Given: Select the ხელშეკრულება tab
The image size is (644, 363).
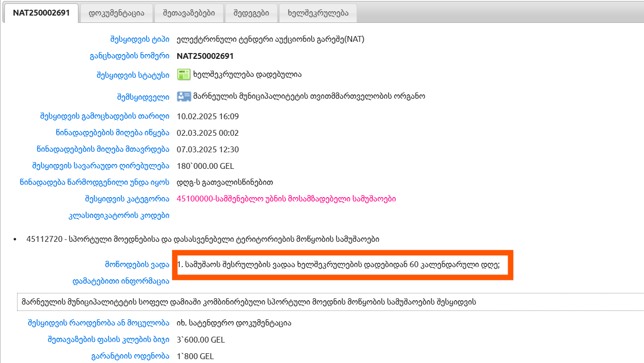Looking at the screenshot, I should coord(319,13).
